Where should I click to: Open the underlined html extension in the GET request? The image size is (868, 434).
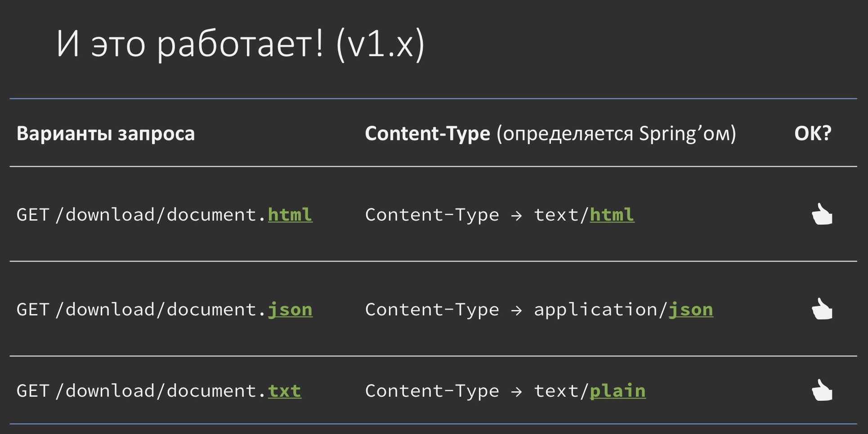(x=290, y=215)
